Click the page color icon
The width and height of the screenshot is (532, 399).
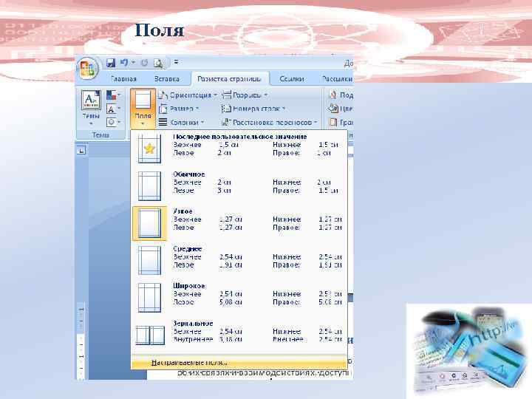tap(333, 109)
